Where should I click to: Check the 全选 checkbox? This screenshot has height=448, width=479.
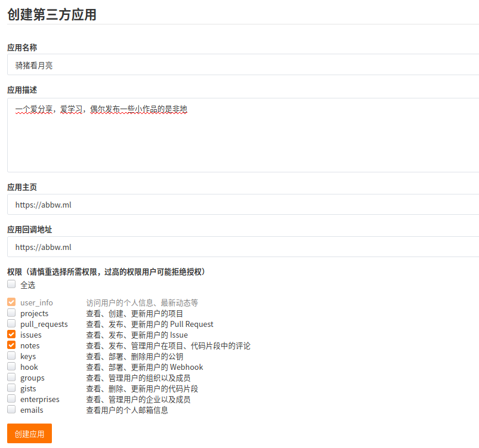pyautogui.click(x=11, y=284)
